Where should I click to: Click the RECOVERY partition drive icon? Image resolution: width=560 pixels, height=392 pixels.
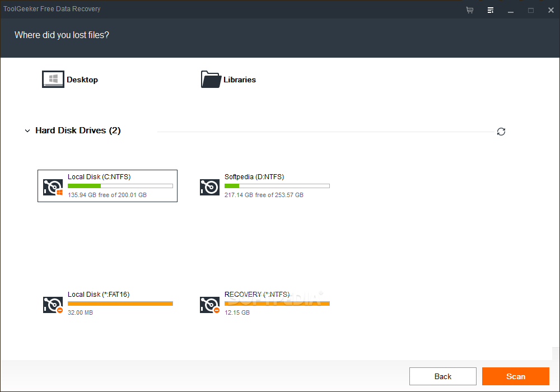(x=209, y=305)
